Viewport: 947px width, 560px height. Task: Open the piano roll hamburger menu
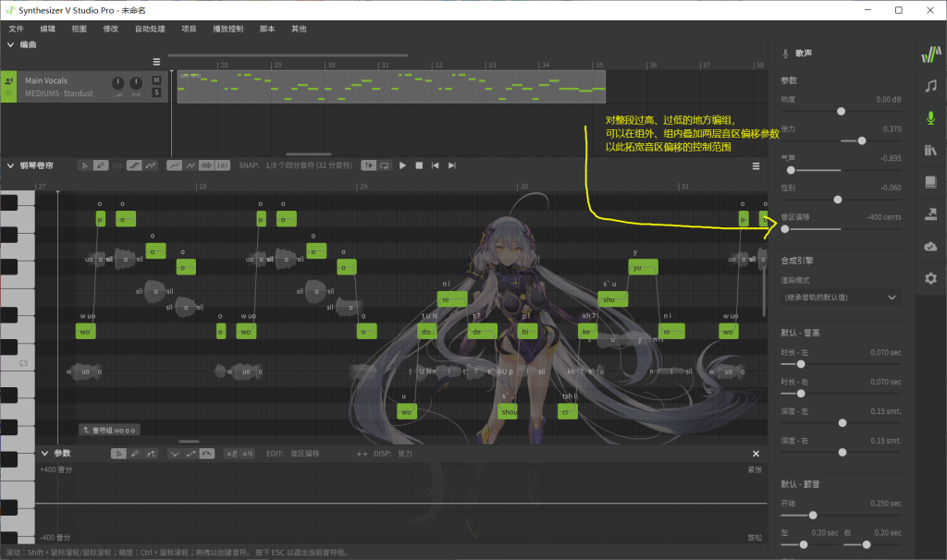point(756,166)
